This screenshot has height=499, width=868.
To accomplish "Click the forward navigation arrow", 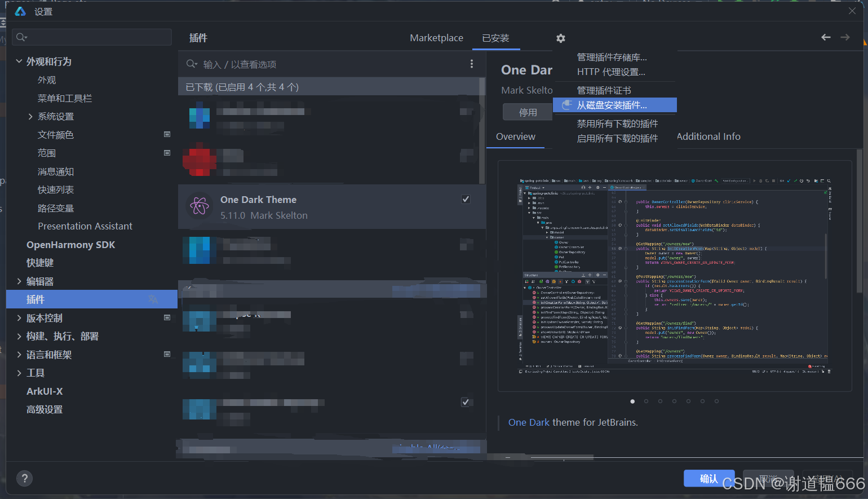I will click(845, 37).
